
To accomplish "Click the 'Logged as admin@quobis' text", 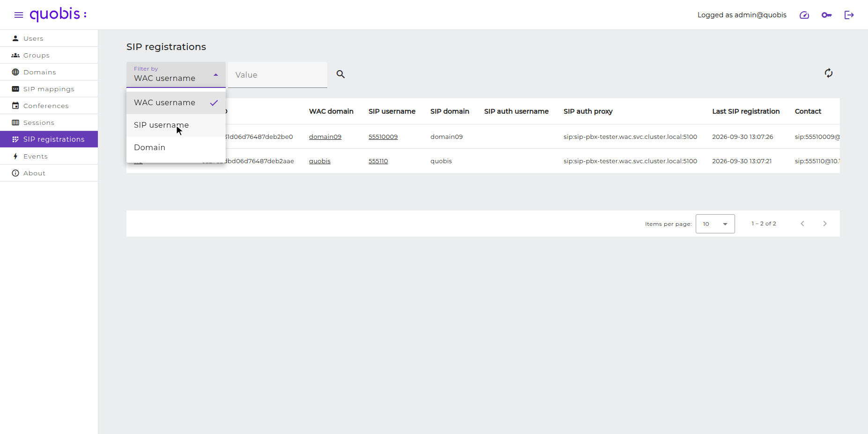I will (x=742, y=15).
